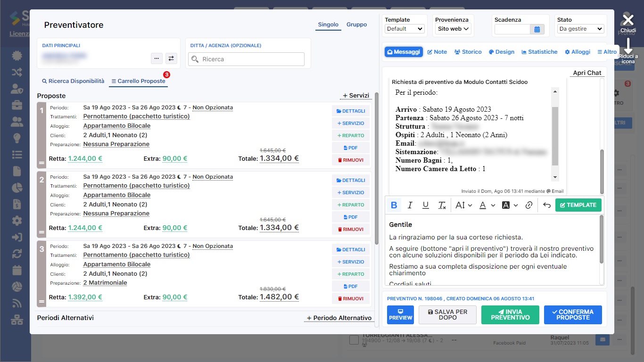Open the Template dropdown set to Default
The image size is (644, 362).
[405, 29]
